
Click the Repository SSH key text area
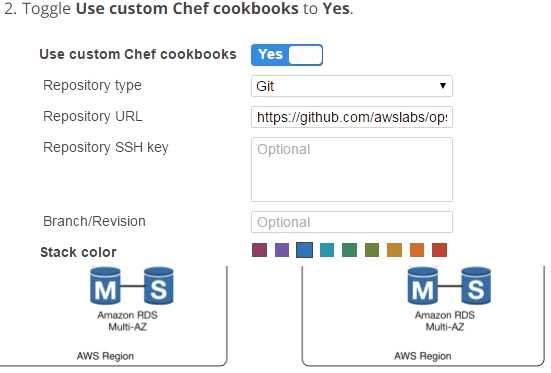352,169
